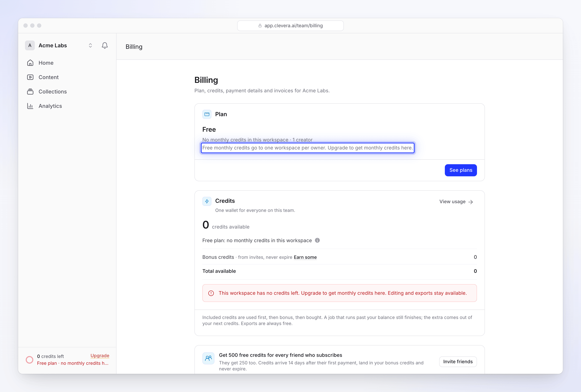Click the credits ring indicator in the sidebar footer
This screenshot has height=392, width=581.
click(x=30, y=359)
